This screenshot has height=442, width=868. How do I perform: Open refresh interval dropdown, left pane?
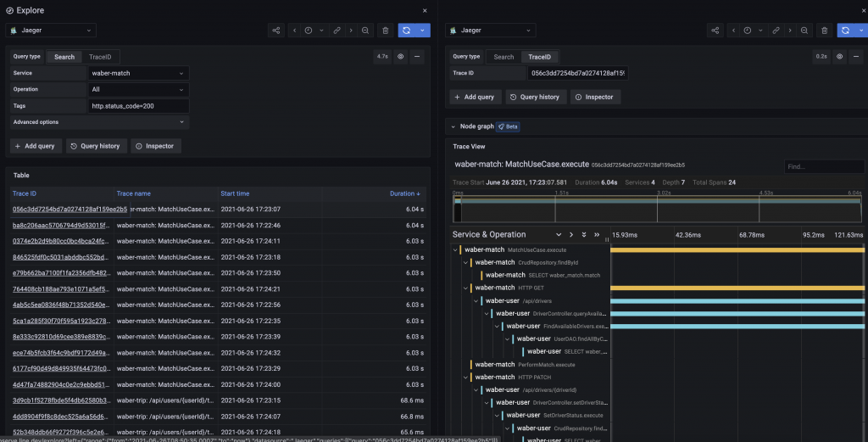click(423, 31)
